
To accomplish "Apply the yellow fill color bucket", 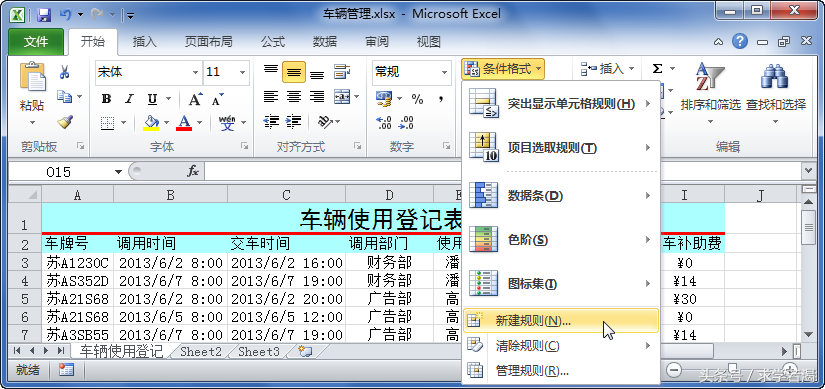I will [151, 123].
